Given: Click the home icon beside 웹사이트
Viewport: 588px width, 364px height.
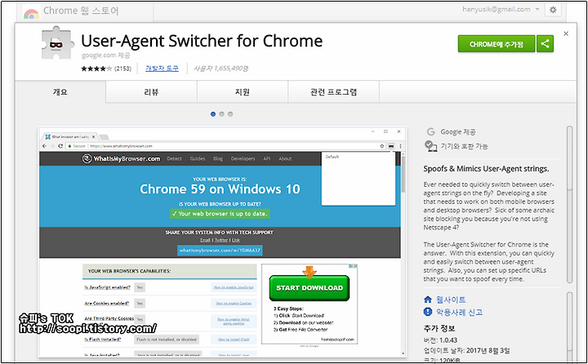Looking at the screenshot, I should click(x=428, y=300).
